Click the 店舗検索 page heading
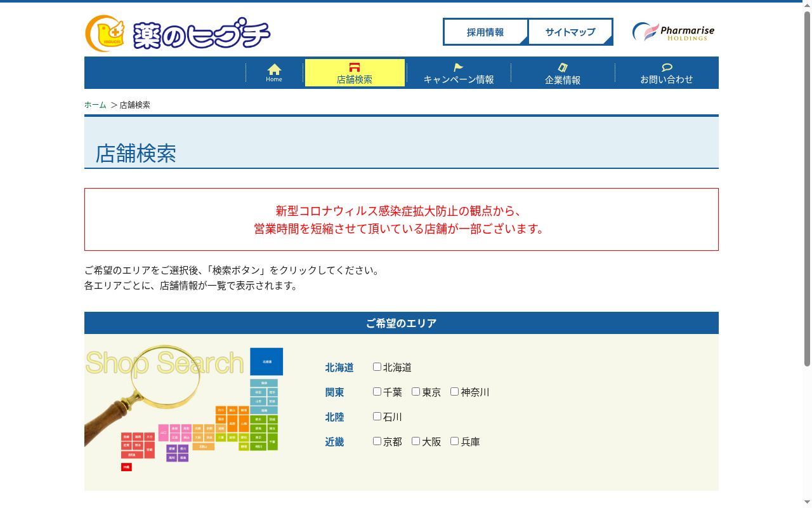Image resolution: width=812 pixels, height=508 pixels. [x=136, y=154]
